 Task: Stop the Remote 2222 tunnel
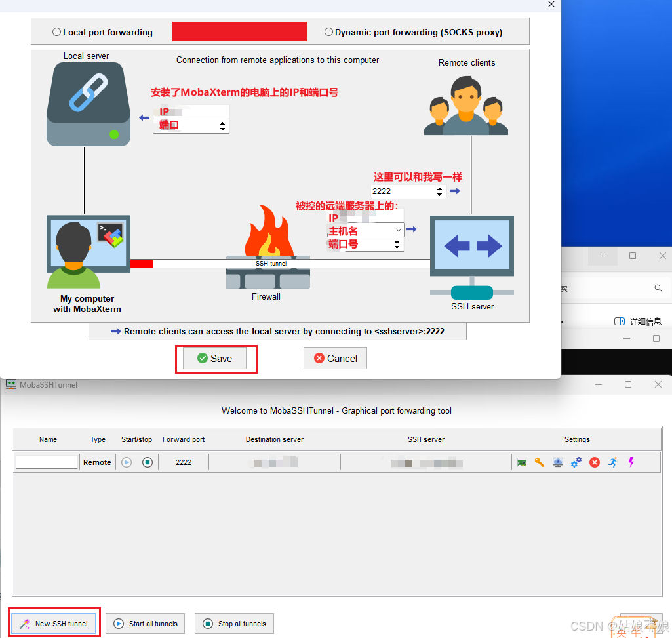click(148, 462)
